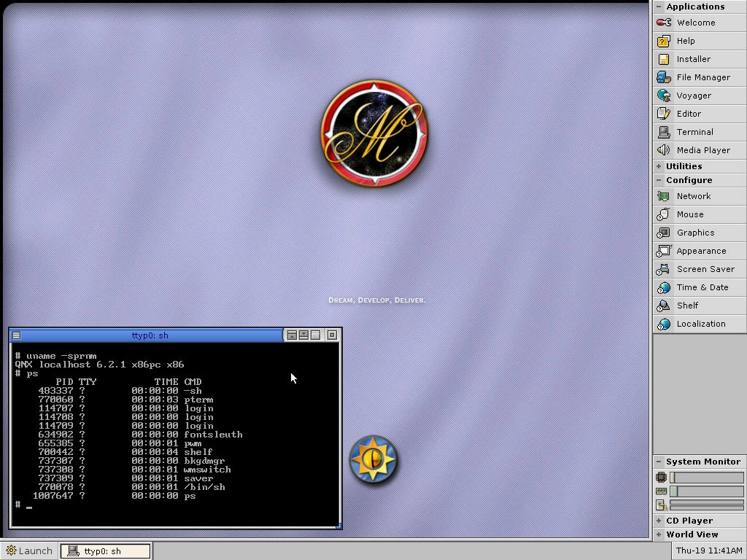Image resolution: width=747 pixels, height=560 pixels.
Task: Open the Network configuration icon
Action: pos(664,196)
